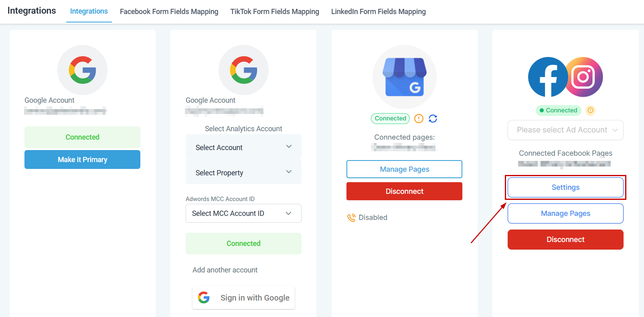Go to LinkedIn Form Fields Mapping tab
The image size is (644, 317).
tap(378, 12)
